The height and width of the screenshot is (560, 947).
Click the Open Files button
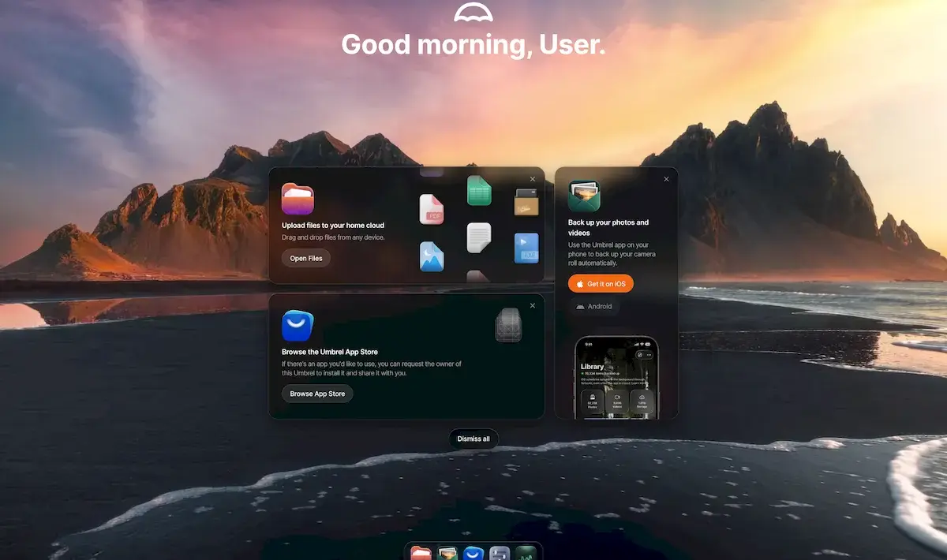[x=306, y=258]
